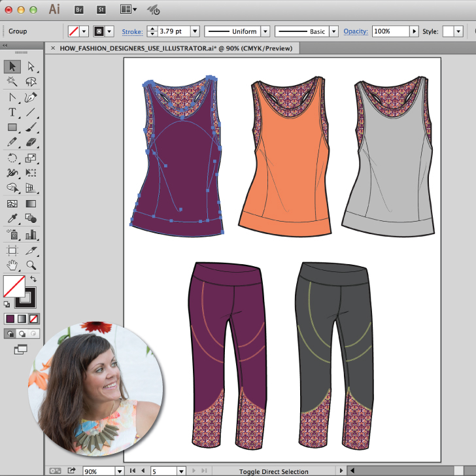Image resolution: width=476 pixels, height=476 pixels.
Task: Increase stroke weight using stepper arrow
Action: pos(152,29)
